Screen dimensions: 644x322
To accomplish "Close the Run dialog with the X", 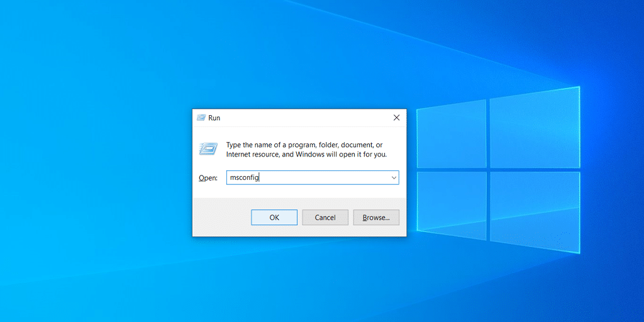I will [396, 118].
